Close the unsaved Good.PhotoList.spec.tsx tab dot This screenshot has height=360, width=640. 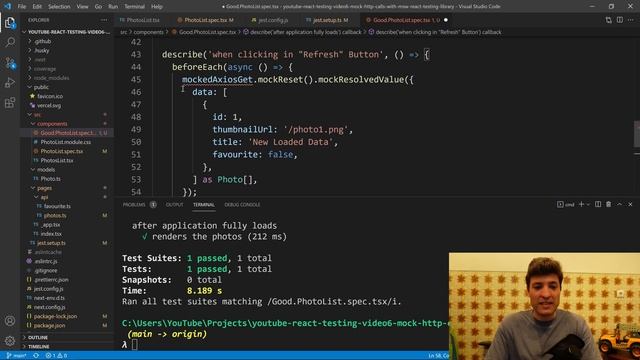tap(446, 20)
